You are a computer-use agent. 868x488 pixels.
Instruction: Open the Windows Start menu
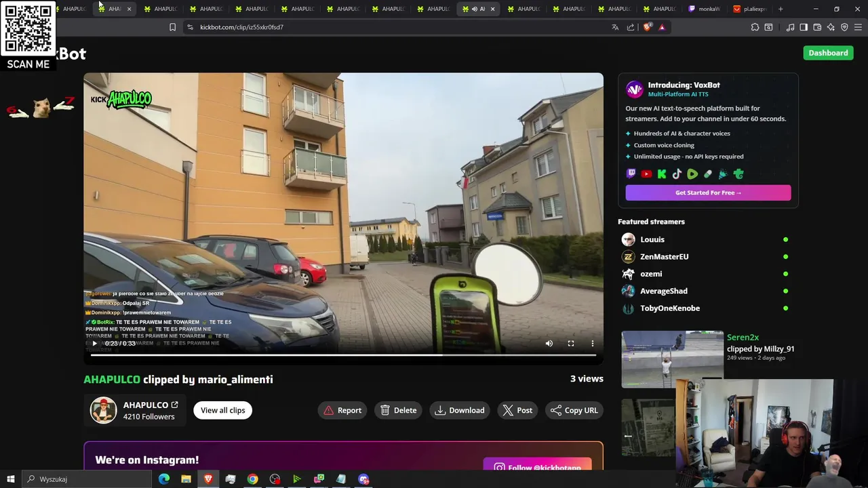coord(10,479)
